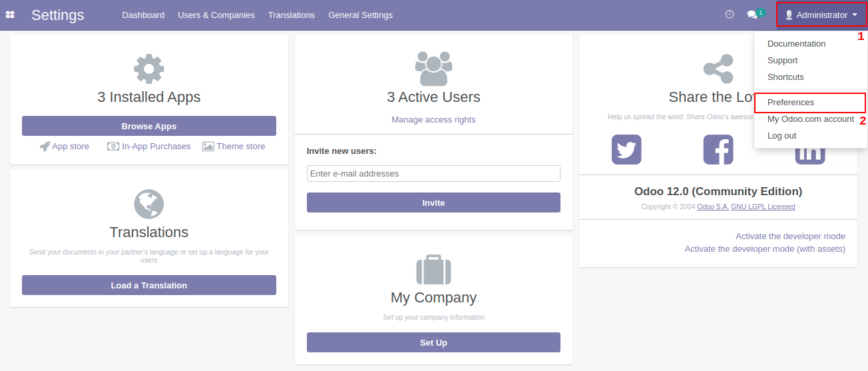Open Documentation from the user menu
The height and width of the screenshot is (371, 868).
click(x=796, y=44)
